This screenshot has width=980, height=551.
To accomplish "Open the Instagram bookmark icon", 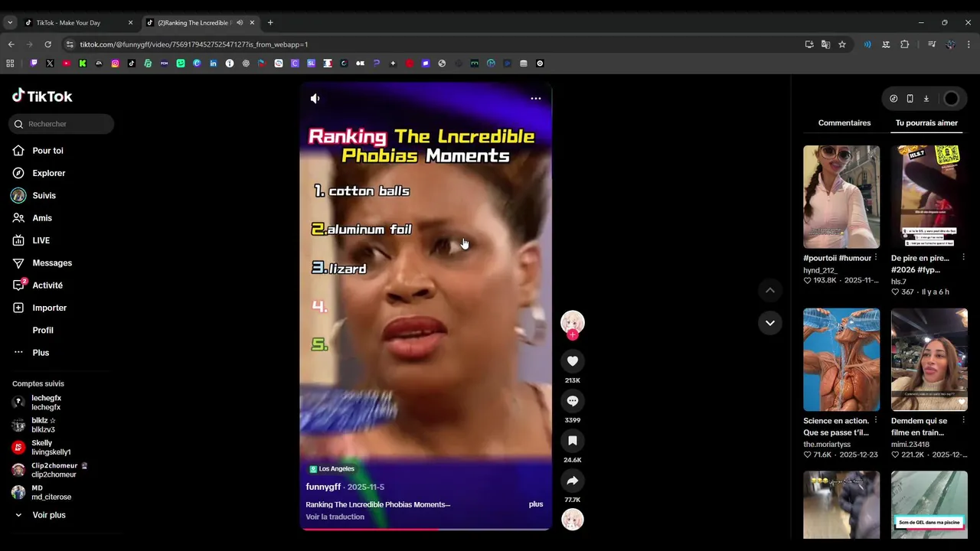I will [115, 64].
